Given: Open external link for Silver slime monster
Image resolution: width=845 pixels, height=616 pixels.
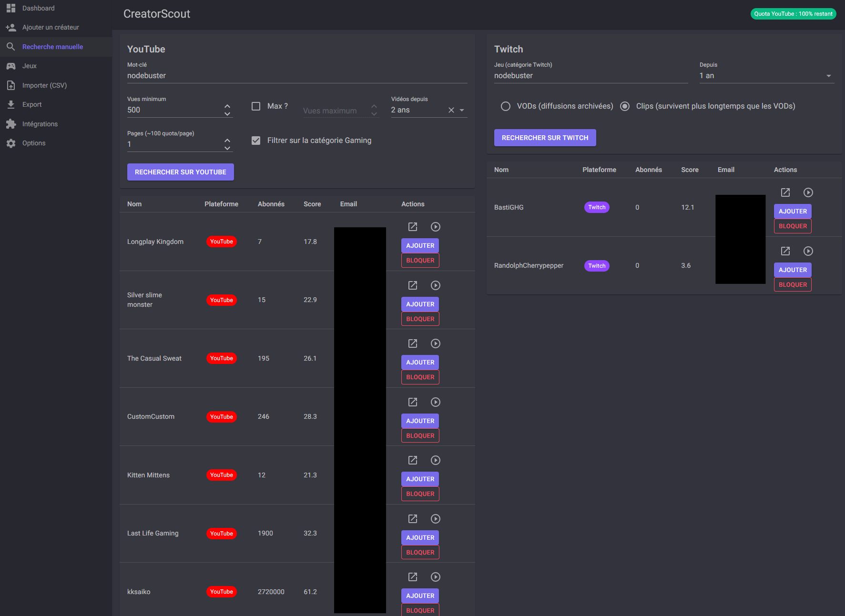Looking at the screenshot, I should pos(413,285).
